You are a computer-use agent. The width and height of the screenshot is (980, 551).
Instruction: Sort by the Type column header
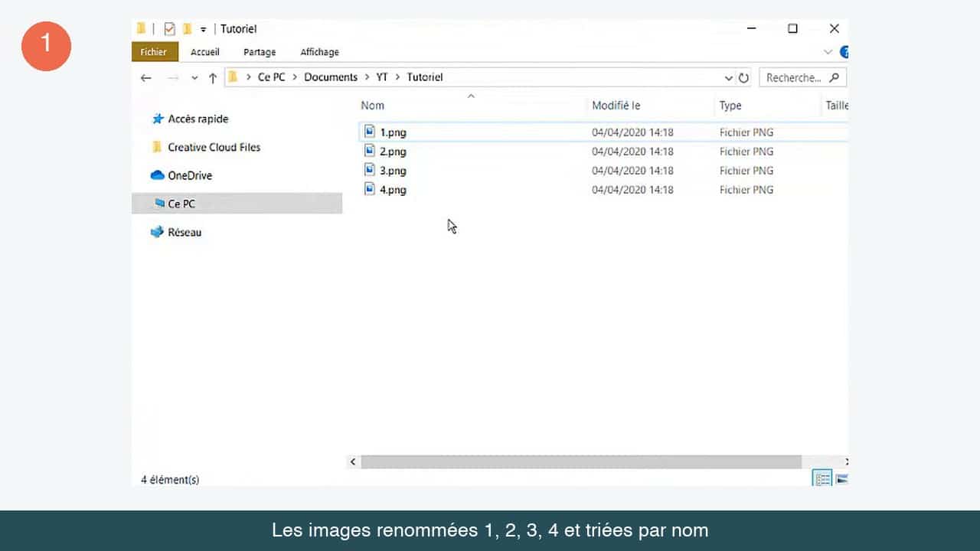[730, 106]
